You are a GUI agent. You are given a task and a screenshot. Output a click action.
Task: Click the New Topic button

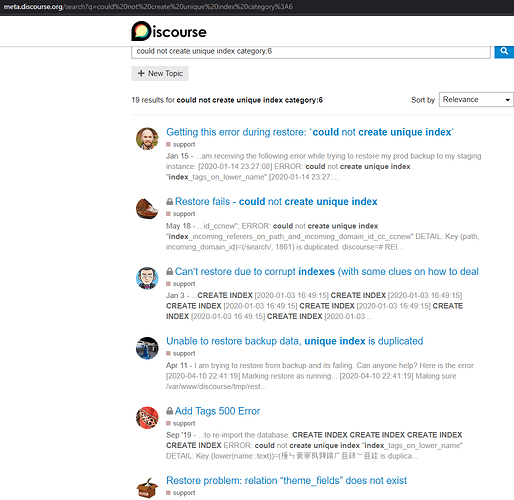[x=160, y=73]
